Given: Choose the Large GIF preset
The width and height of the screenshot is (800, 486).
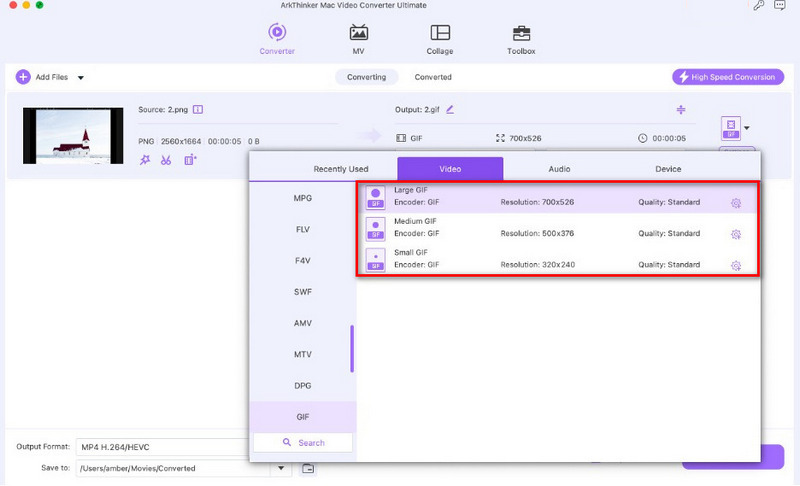Looking at the screenshot, I should tap(558, 197).
